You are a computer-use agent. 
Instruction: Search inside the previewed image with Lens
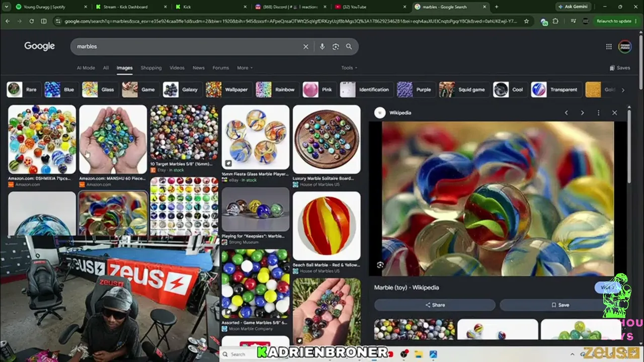click(380, 265)
